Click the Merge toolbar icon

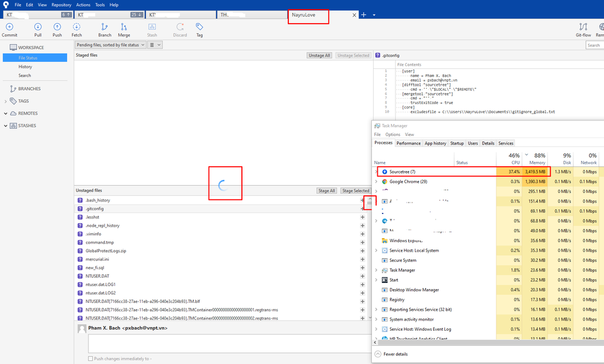pyautogui.click(x=124, y=27)
